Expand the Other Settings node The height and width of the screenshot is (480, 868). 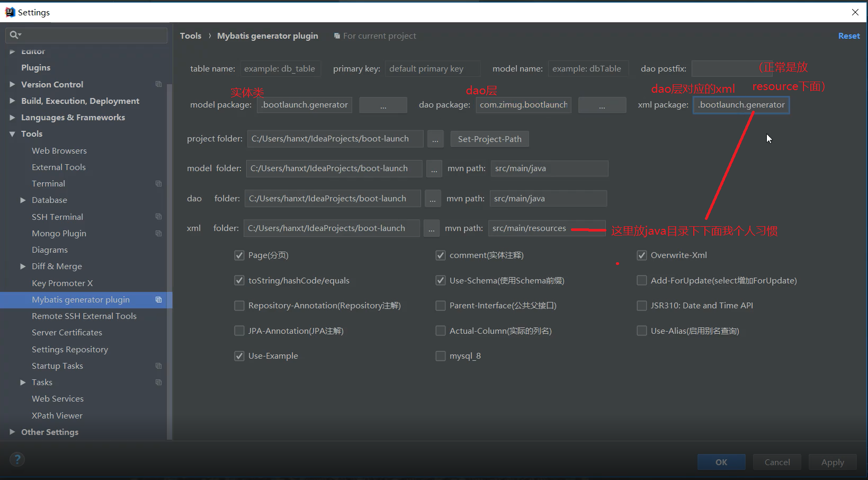12,432
